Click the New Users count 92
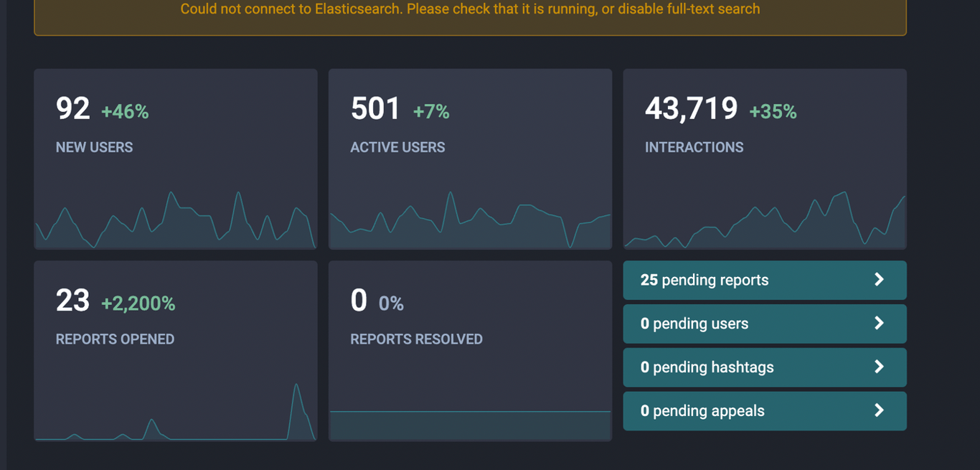Image resolution: width=980 pixels, height=470 pixels. point(73,109)
